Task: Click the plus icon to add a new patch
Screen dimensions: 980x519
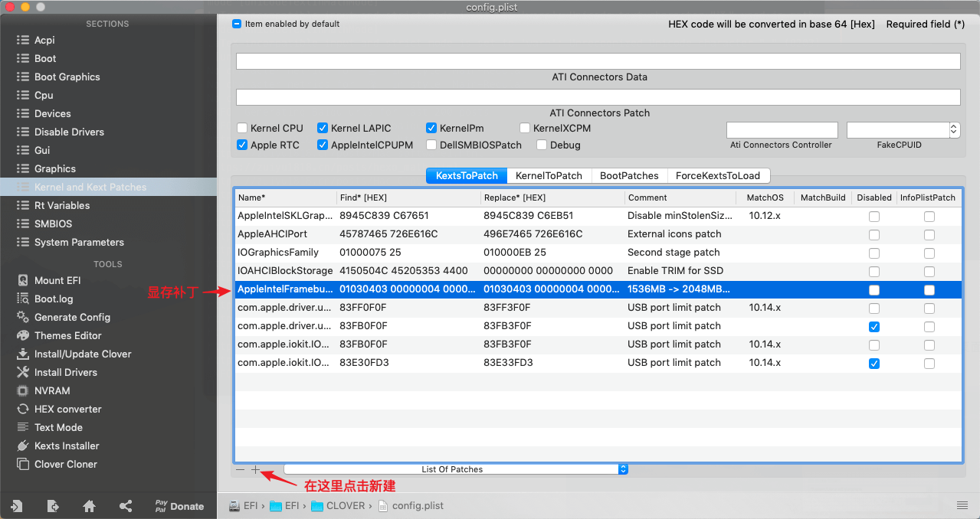Action: (256, 469)
